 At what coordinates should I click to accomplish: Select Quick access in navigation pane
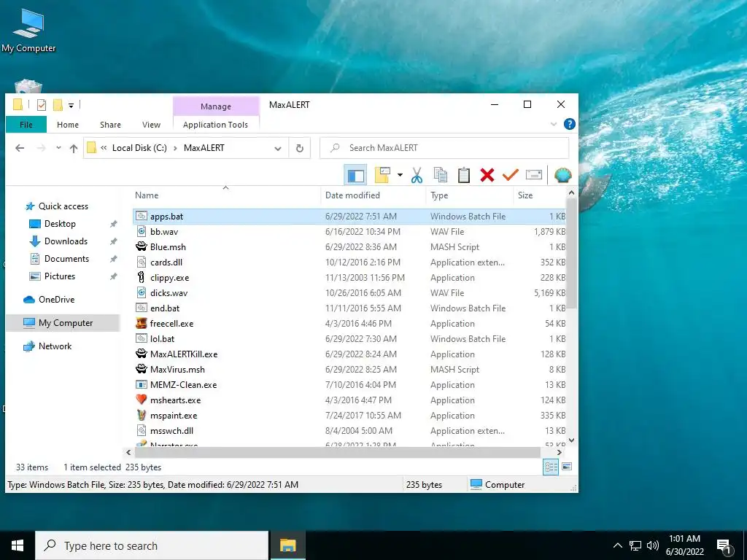(63, 206)
